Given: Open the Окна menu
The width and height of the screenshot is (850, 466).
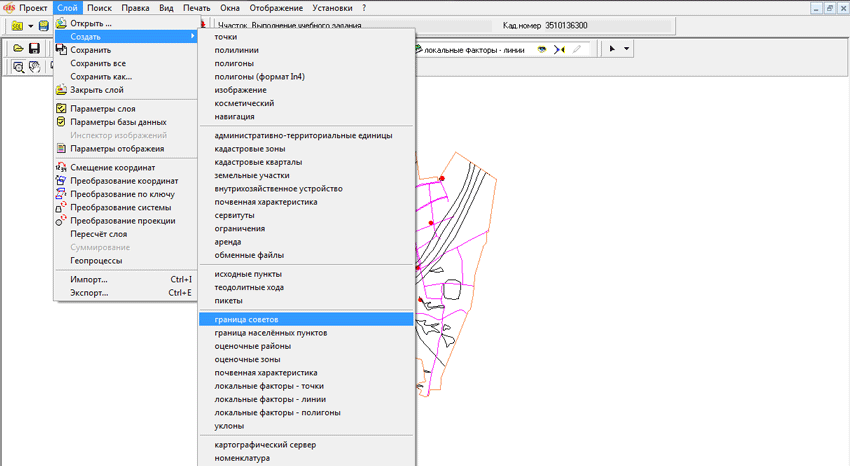Looking at the screenshot, I should (230, 8).
